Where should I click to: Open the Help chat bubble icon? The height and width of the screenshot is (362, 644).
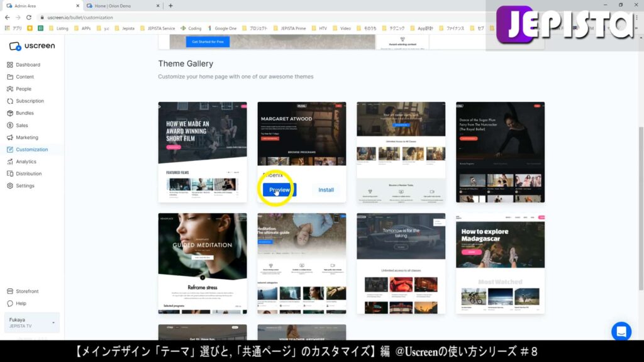pyautogui.click(x=10, y=304)
